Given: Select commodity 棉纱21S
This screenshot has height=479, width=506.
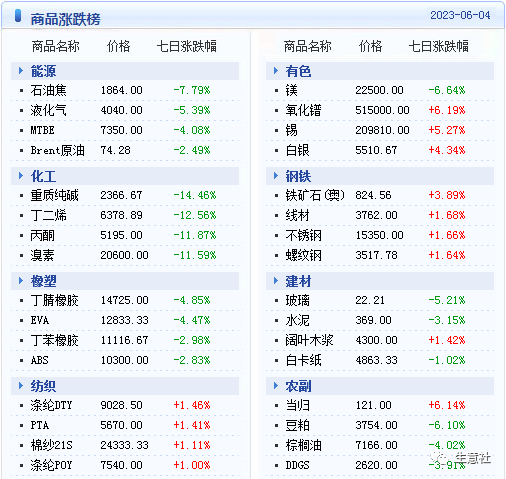Looking at the screenshot, I should (x=51, y=445).
